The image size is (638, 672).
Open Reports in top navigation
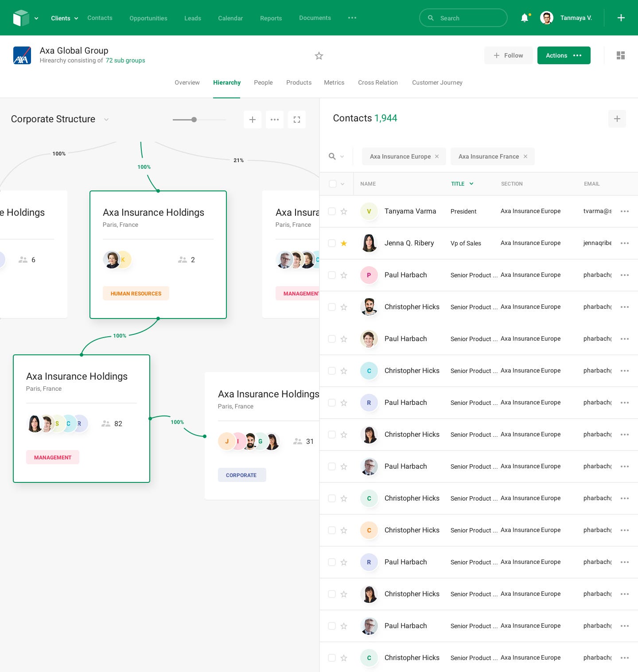(x=271, y=18)
